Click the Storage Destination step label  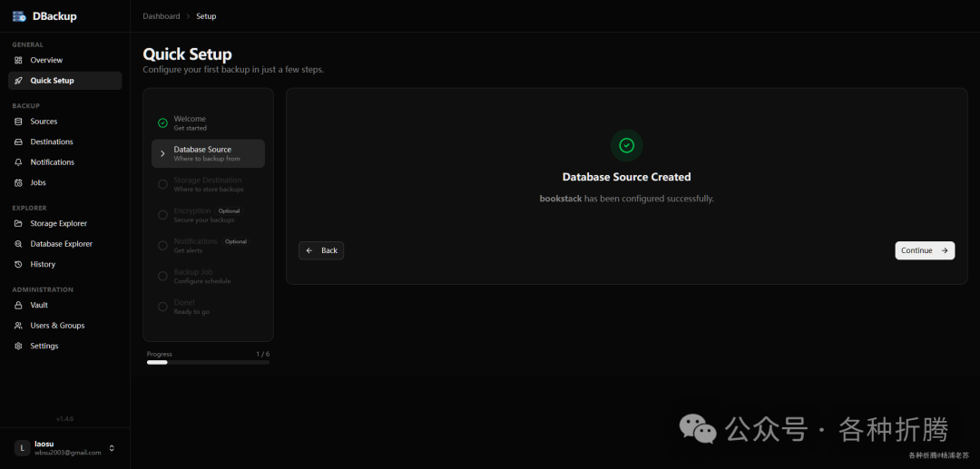208,180
